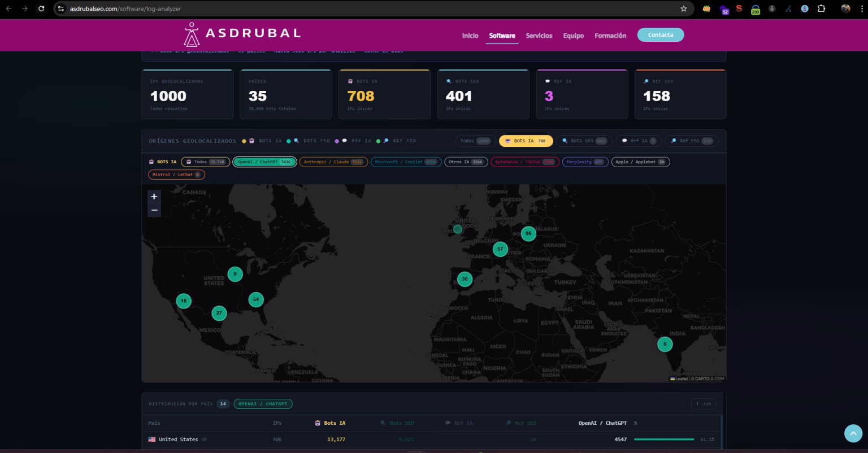The width and height of the screenshot is (868, 453).
Task: Expand the cluster showing 86 bots on the map
Action: 528,233
